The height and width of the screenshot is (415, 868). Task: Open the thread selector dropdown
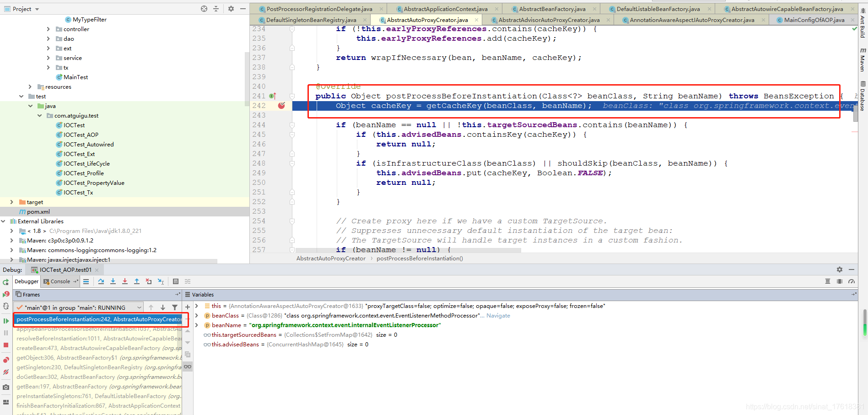pos(79,307)
